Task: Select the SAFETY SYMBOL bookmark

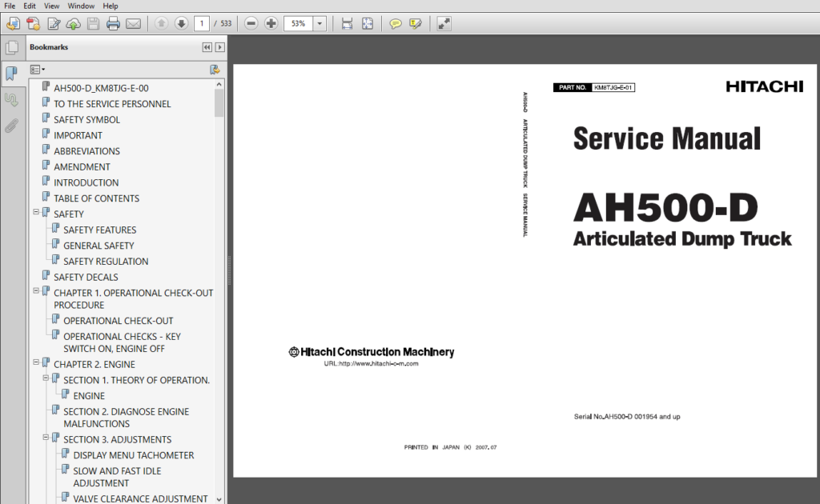Action: click(x=86, y=120)
